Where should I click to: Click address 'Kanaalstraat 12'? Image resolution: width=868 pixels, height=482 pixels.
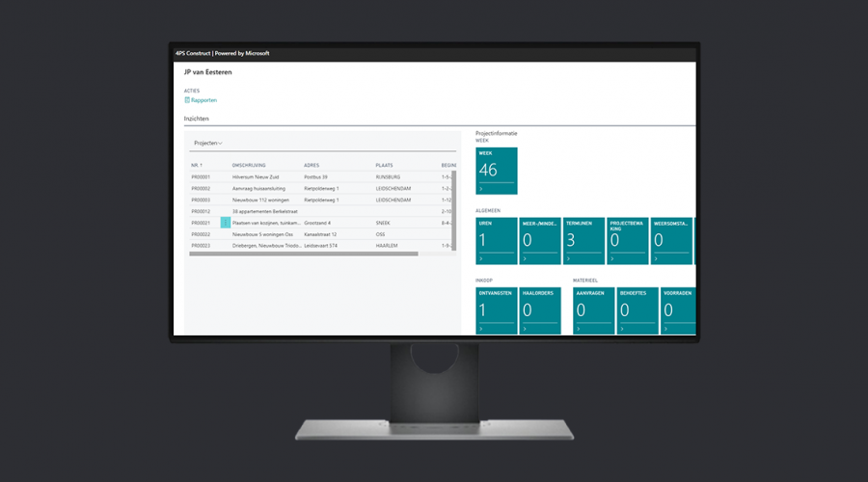tap(320, 234)
